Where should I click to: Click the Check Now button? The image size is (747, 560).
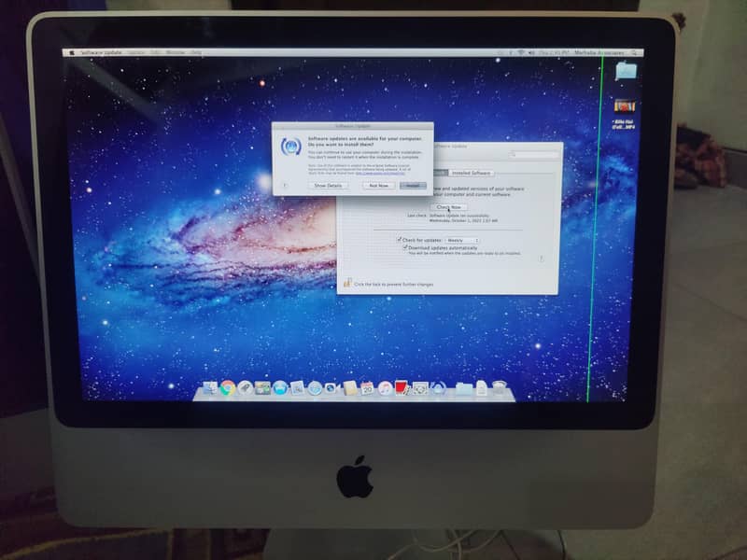[449, 207]
